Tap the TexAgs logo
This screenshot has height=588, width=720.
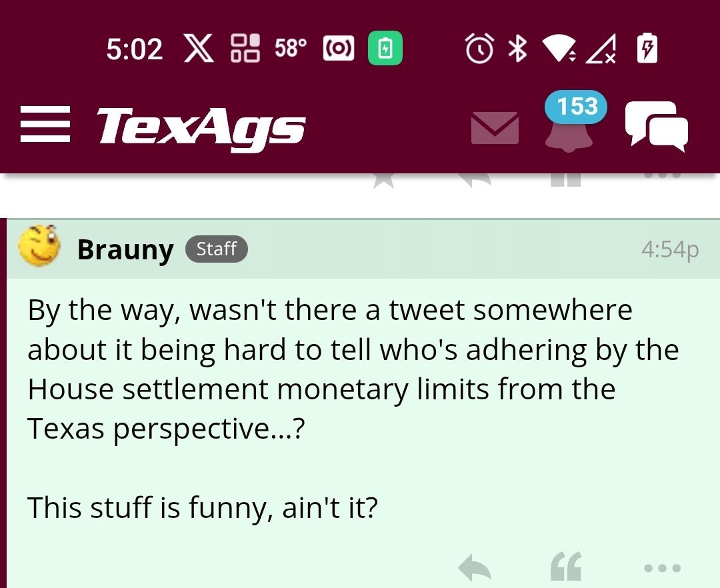(201, 126)
